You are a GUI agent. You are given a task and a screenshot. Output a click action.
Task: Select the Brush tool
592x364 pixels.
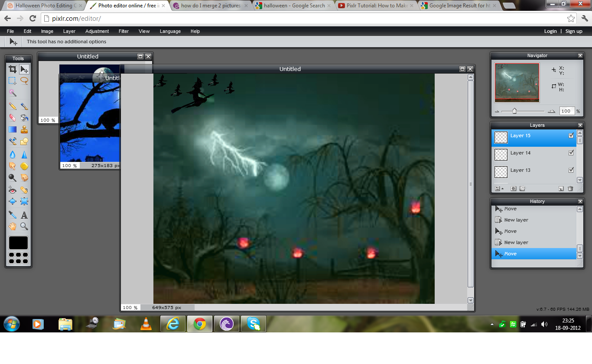pyautogui.click(x=24, y=106)
